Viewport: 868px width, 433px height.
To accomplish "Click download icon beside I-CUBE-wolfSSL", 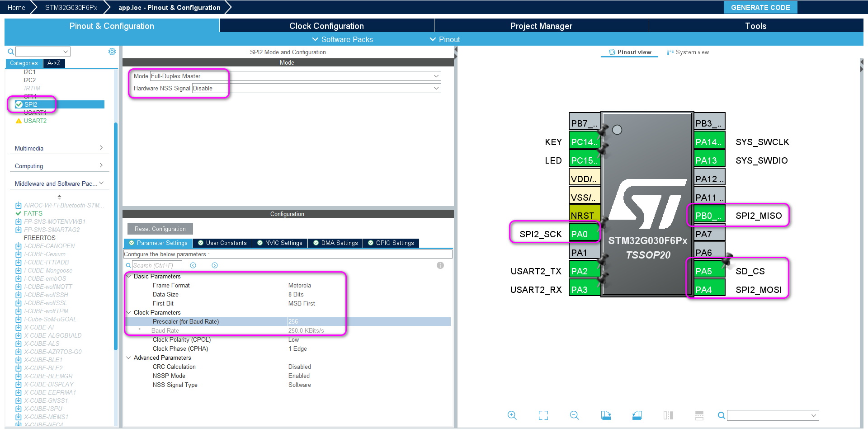I will [19, 303].
